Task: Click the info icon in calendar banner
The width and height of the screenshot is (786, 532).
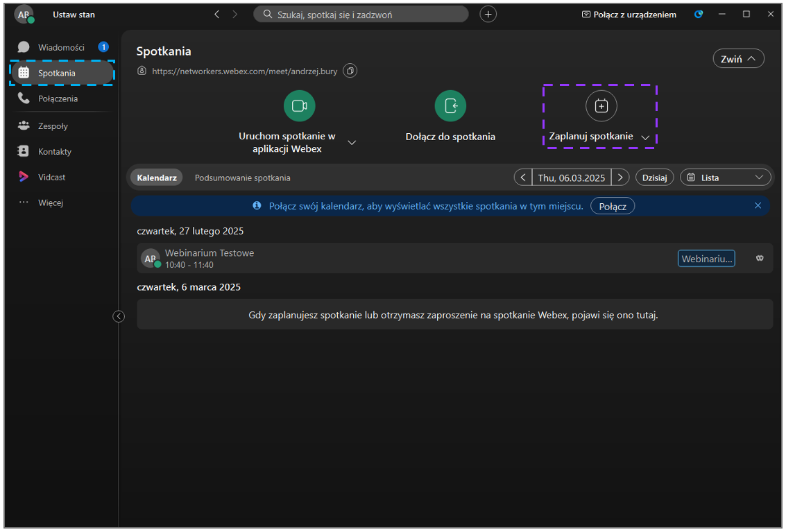Action: (257, 205)
